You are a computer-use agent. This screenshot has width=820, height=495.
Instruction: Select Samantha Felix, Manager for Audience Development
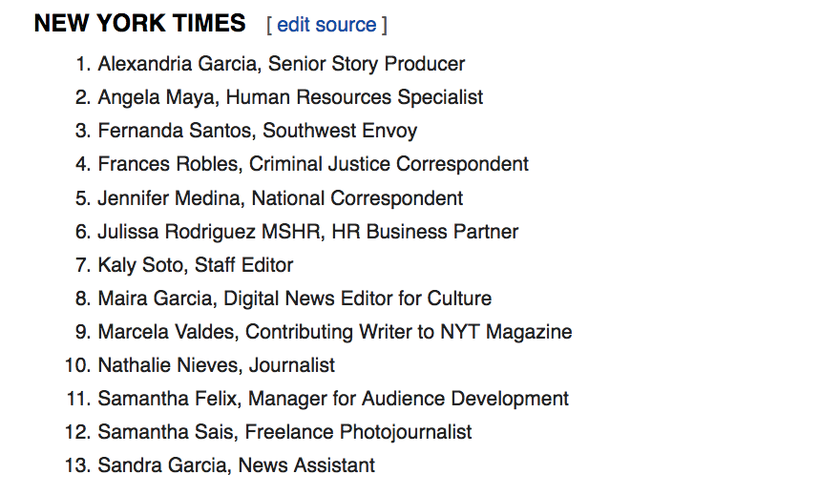click(x=333, y=399)
